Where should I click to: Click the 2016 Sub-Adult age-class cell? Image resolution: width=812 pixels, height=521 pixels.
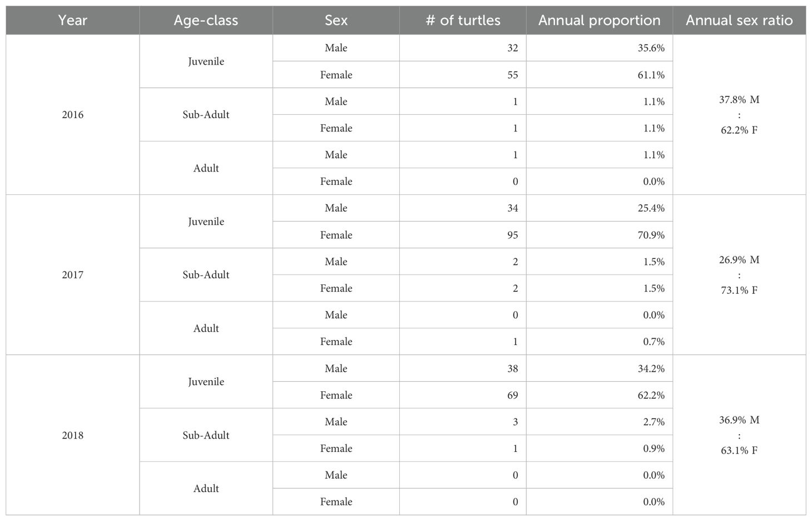(x=206, y=115)
